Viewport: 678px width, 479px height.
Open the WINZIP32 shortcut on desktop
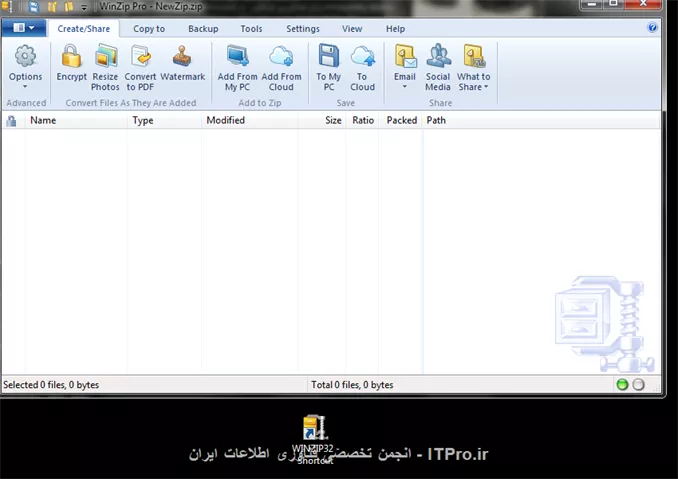(x=314, y=438)
